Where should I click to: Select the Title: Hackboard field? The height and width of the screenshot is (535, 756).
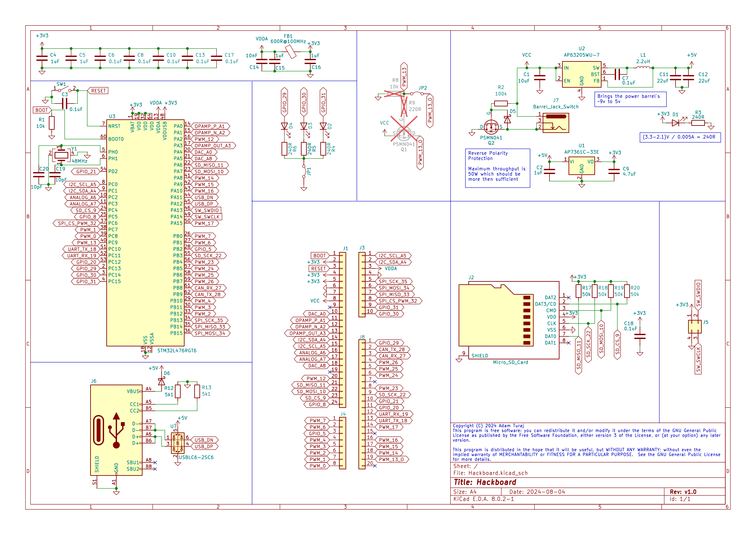pyautogui.click(x=485, y=482)
